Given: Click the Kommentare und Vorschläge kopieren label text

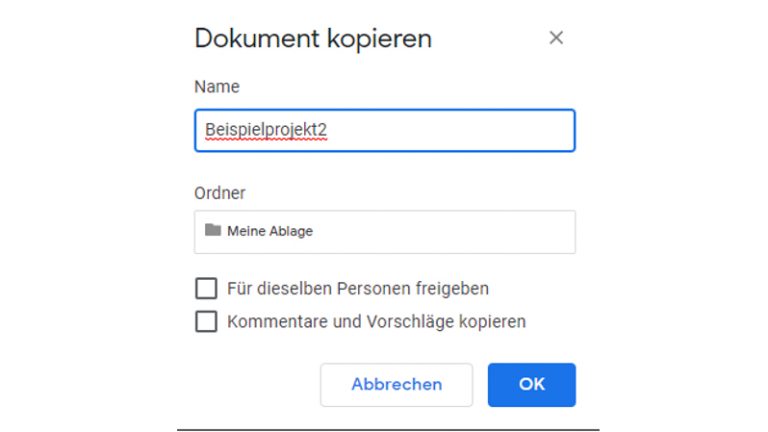Looking at the screenshot, I should tap(376, 322).
